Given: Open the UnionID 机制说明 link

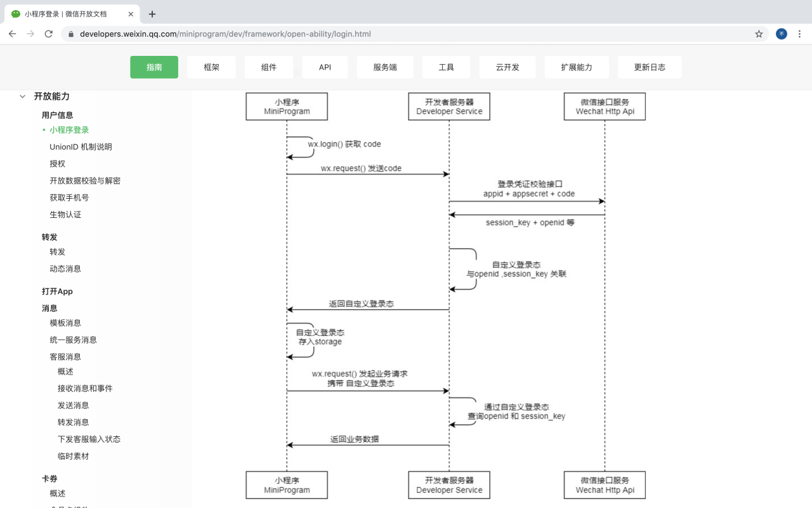Looking at the screenshot, I should 80,146.
